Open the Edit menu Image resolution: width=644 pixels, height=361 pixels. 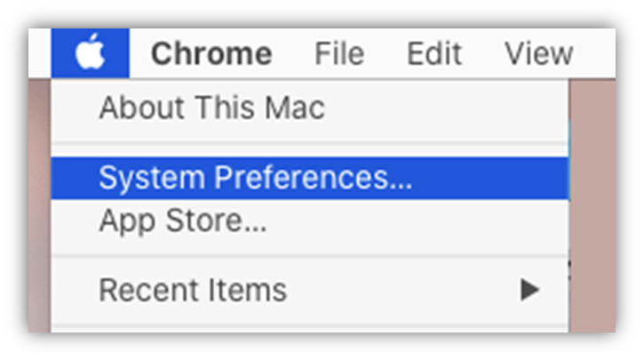[434, 53]
